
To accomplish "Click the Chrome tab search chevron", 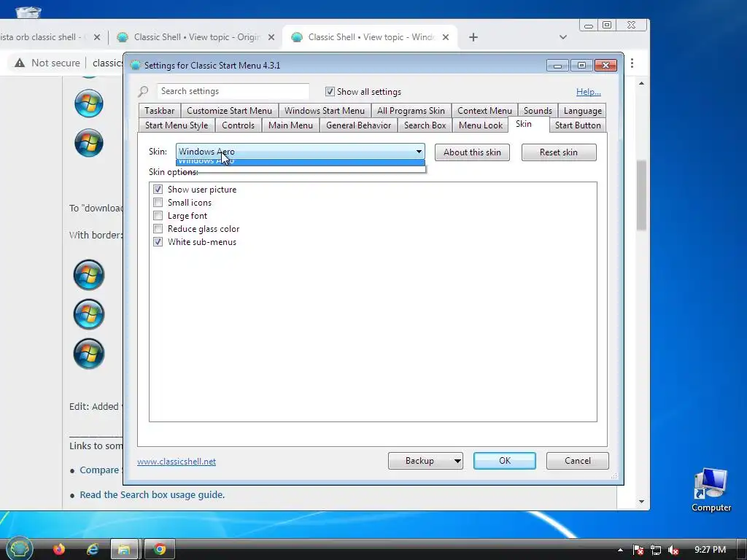I will (562, 37).
